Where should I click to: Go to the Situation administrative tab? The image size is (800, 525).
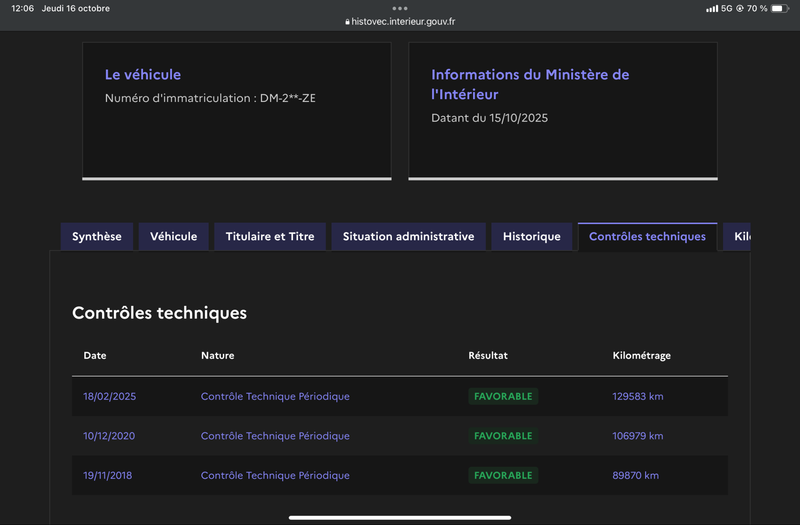408,237
